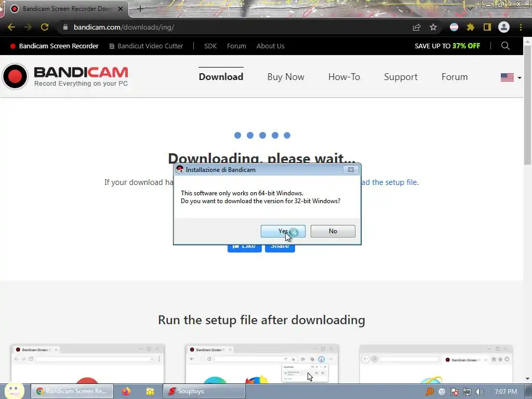Open the Chrome profile avatar

tap(504, 27)
